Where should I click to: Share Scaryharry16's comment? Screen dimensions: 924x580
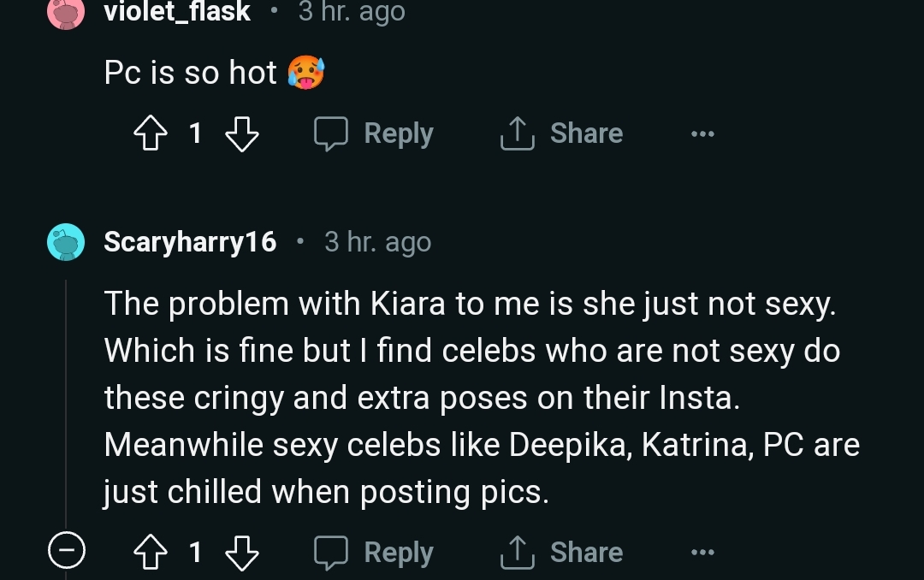click(561, 553)
